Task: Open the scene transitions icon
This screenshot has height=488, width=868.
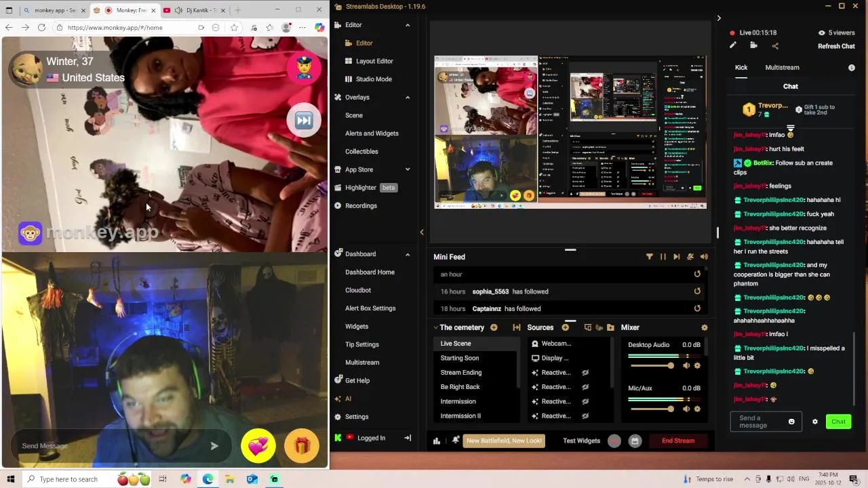Action: 516,327
